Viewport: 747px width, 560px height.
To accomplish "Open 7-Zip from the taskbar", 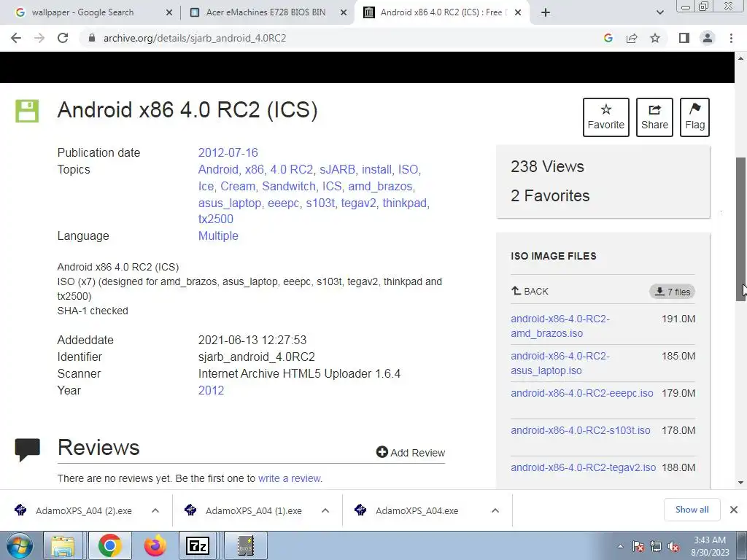I will (198, 545).
